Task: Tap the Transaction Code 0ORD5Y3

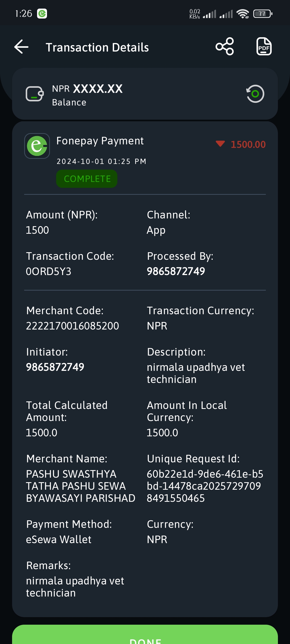Action: click(49, 272)
